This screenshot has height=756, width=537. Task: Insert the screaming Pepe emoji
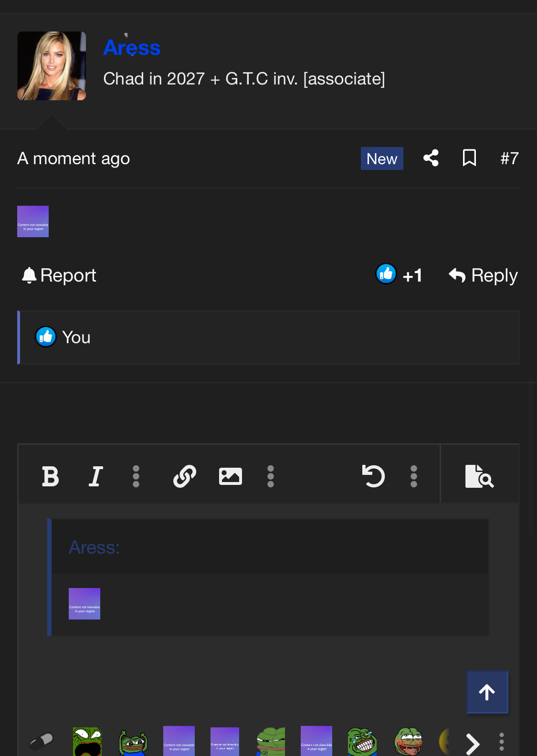(87, 742)
